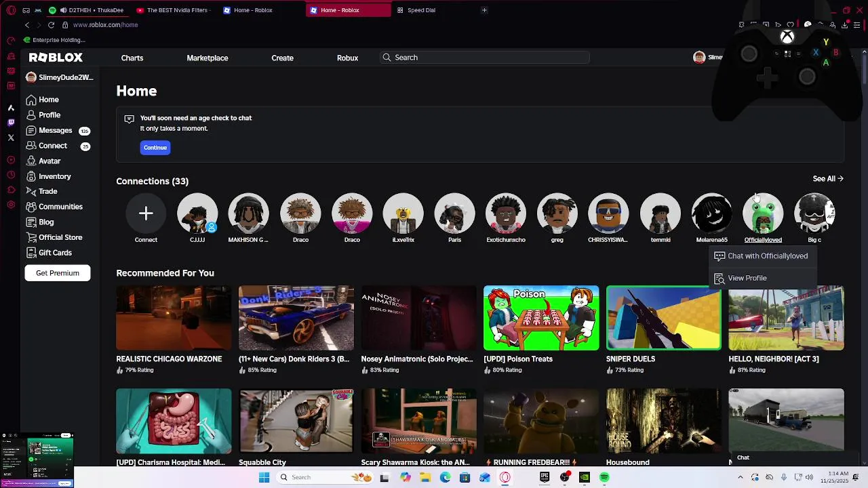The height and width of the screenshot is (488, 868).
Task: Open Microsoft Edge from the taskbar
Action: pos(445,477)
